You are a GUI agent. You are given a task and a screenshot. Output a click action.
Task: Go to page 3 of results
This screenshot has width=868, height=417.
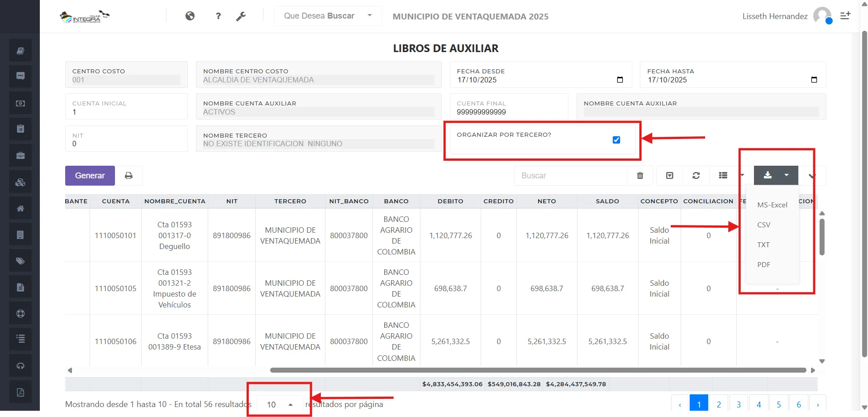coord(739,404)
